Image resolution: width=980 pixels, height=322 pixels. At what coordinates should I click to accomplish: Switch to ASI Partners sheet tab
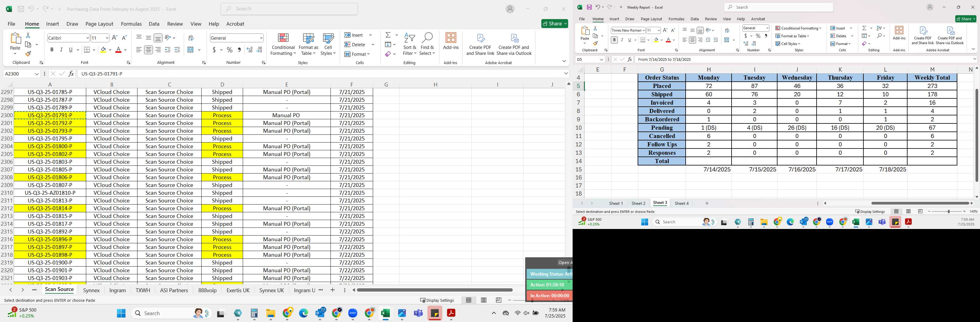click(174, 290)
